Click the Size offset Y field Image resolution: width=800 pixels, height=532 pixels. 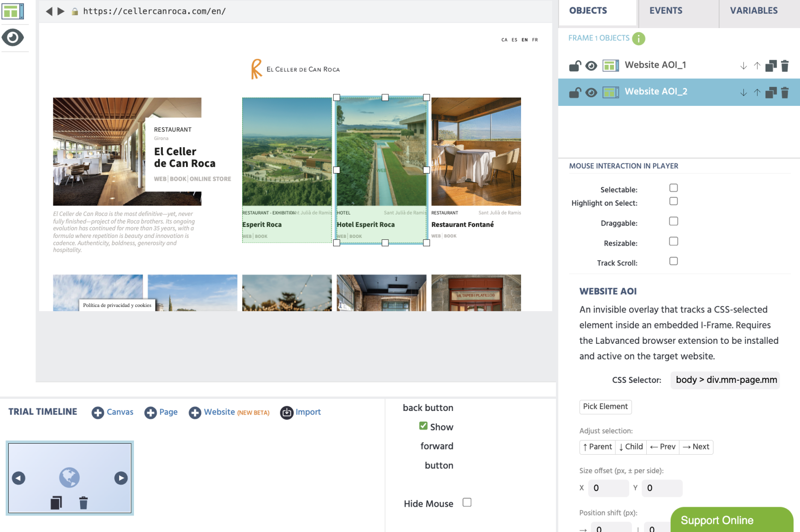point(662,488)
